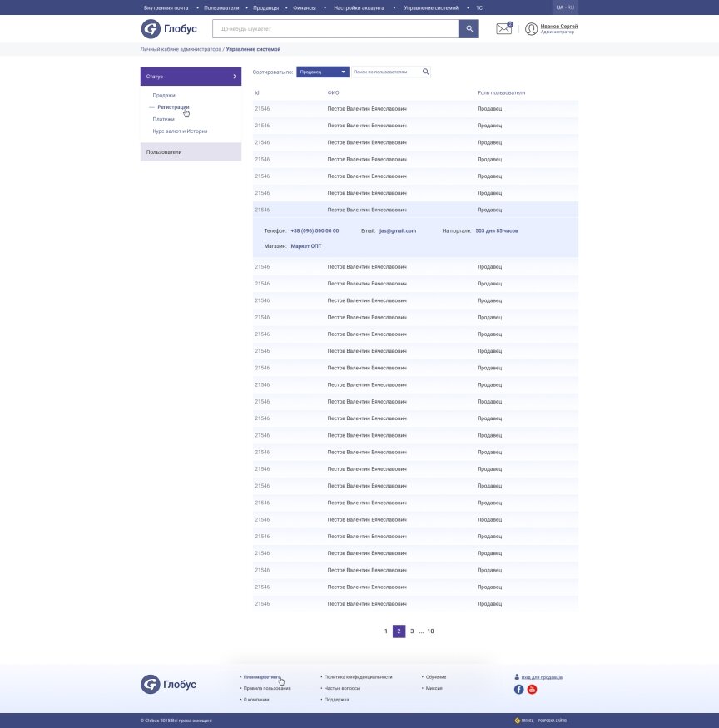This screenshot has height=728, width=719.
Task: Open Политика конфиденциальности footer link
Action: pos(358,677)
